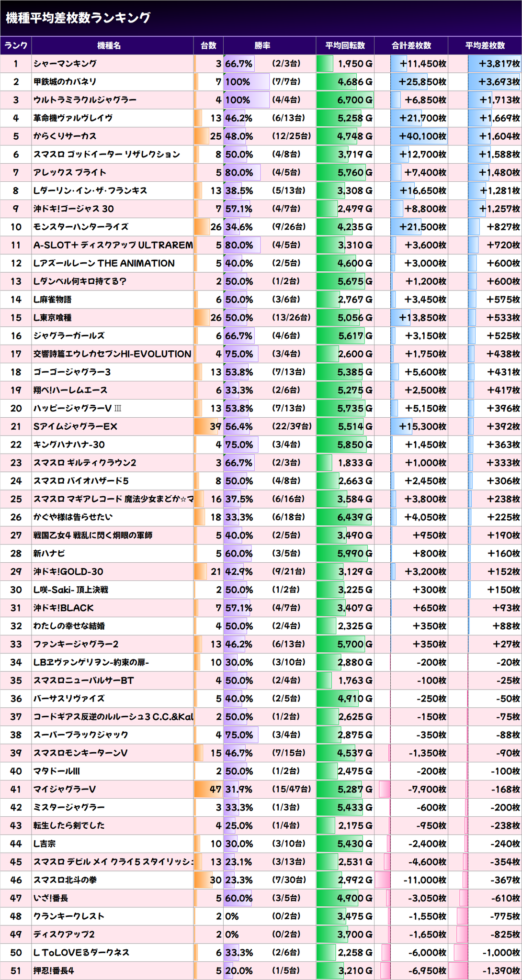Viewport: 522px width, 980px height.
Task: Click win rate (22/39台)
Action: click(x=292, y=427)
